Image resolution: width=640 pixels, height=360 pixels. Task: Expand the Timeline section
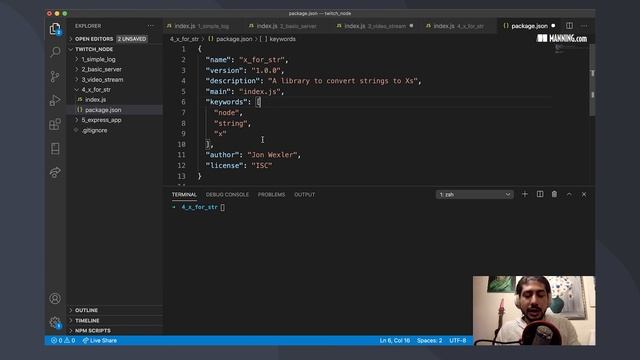[114, 320]
